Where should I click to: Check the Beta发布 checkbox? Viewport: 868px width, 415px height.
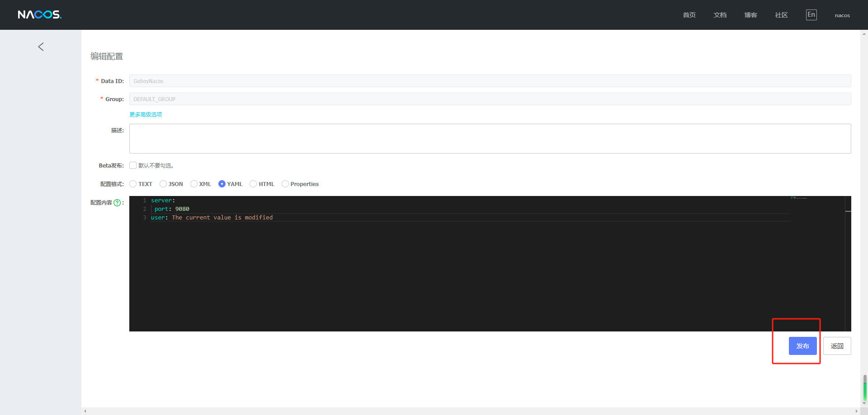(x=133, y=165)
